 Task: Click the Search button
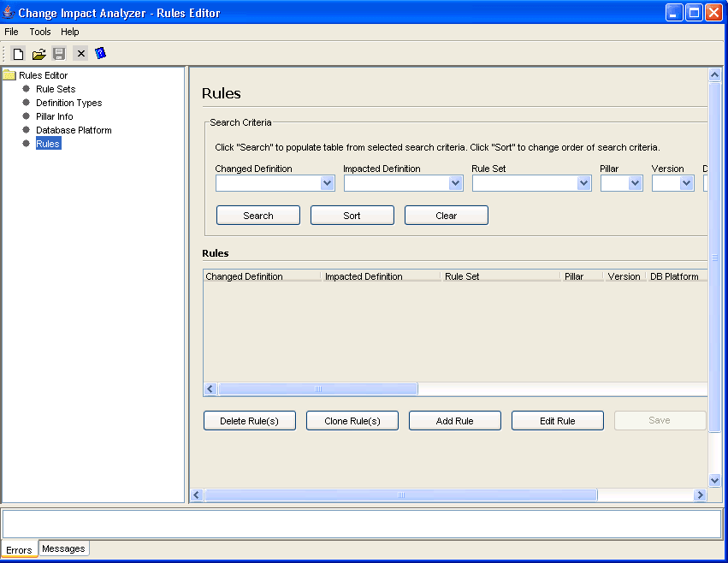(257, 215)
